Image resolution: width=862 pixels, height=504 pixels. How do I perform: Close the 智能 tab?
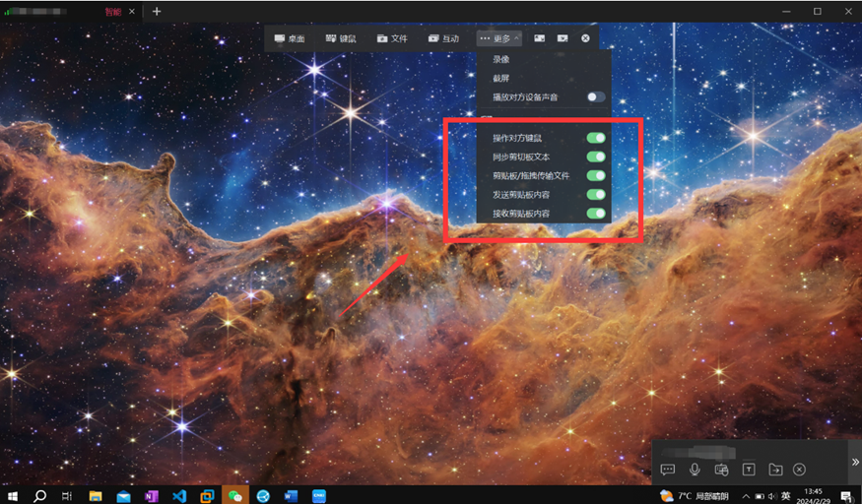click(132, 12)
